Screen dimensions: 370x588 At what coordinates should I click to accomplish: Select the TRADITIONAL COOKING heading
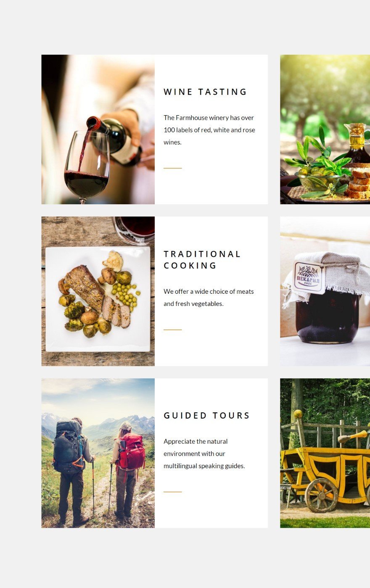pos(202,260)
